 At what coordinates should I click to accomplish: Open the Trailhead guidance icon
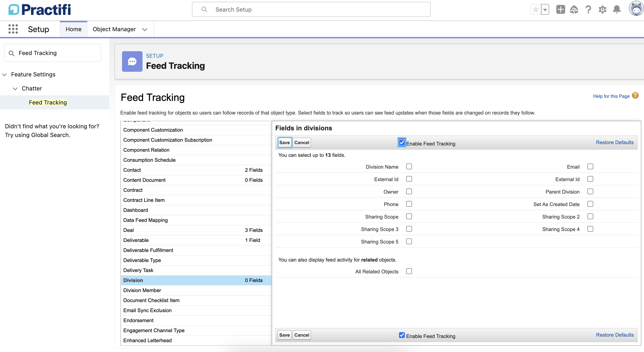pyautogui.click(x=574, y=10)
